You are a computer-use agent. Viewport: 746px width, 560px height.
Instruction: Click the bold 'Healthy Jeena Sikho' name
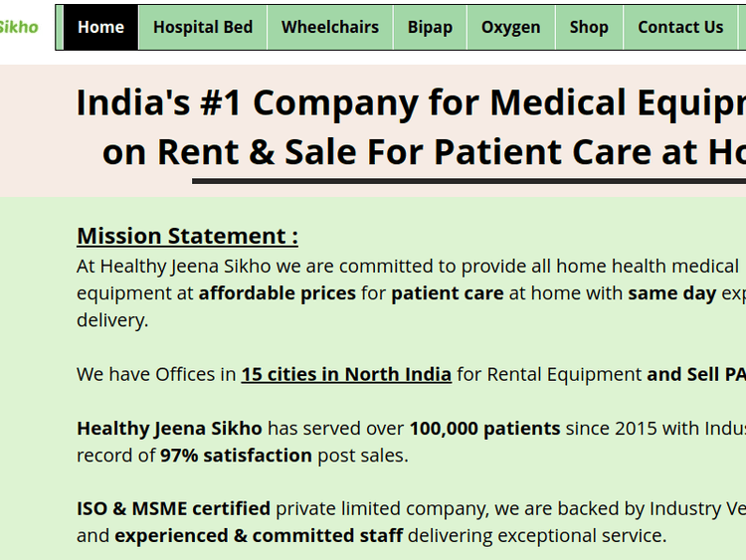pos(169,428)
